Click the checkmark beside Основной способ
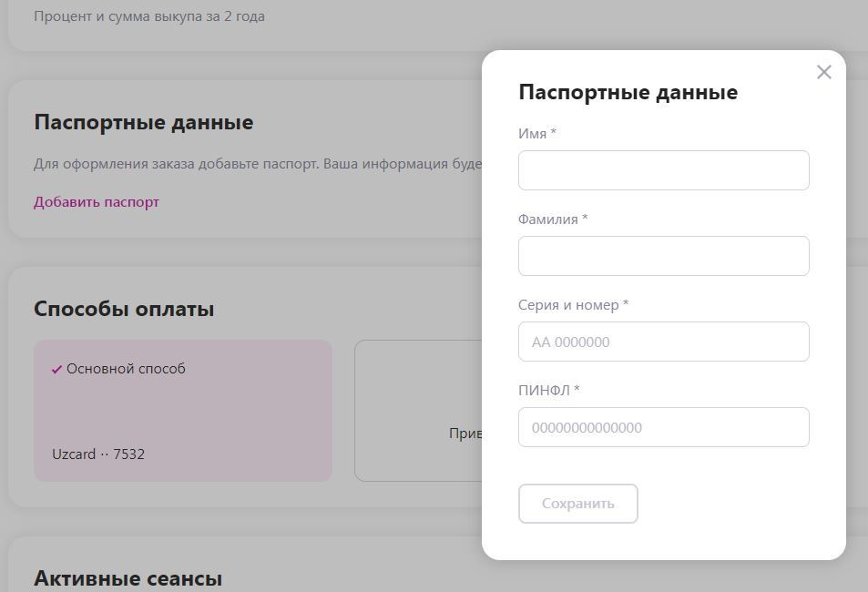 56,370
